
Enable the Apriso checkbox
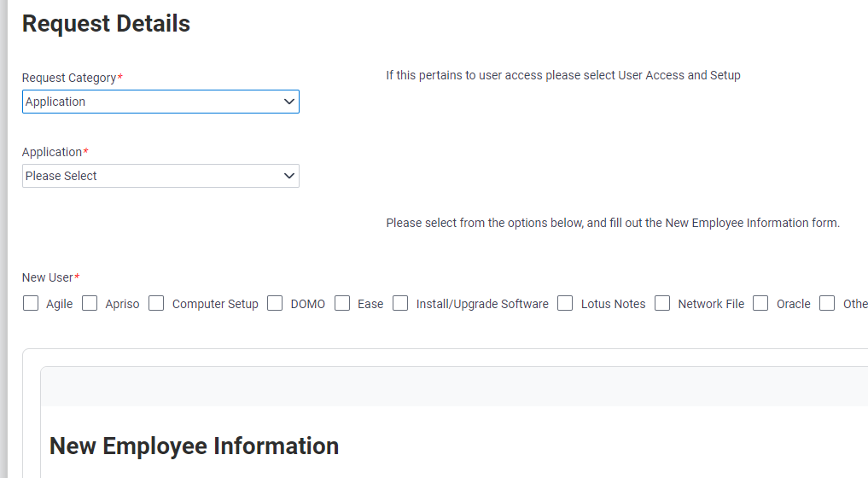90,303
